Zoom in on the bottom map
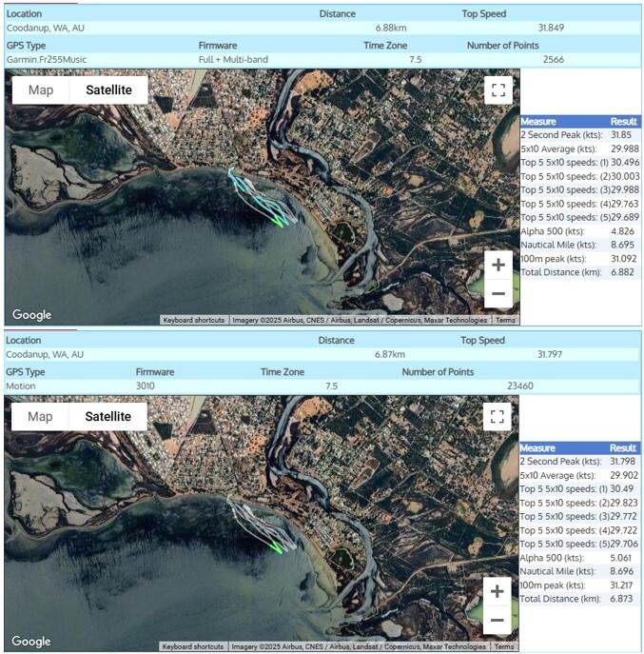The height and width of the screenshot is (654, 644). click(x=498, y=591)
